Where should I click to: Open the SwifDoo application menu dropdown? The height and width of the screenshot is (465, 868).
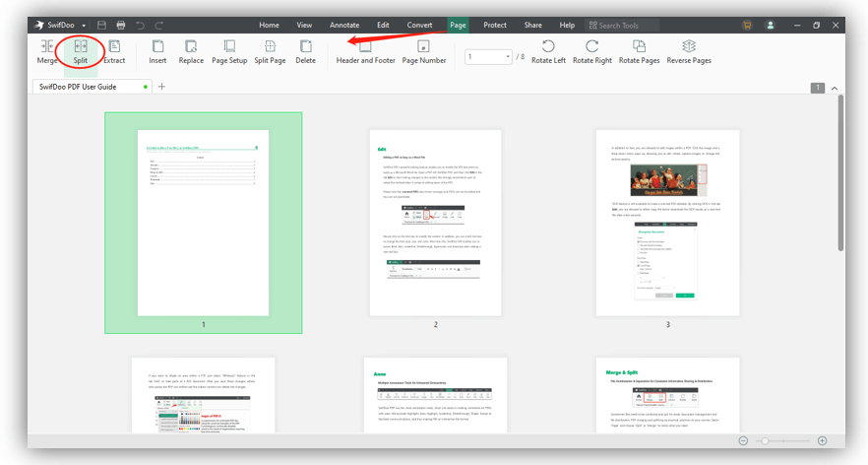pyautogui.click(x=85, y=25)
